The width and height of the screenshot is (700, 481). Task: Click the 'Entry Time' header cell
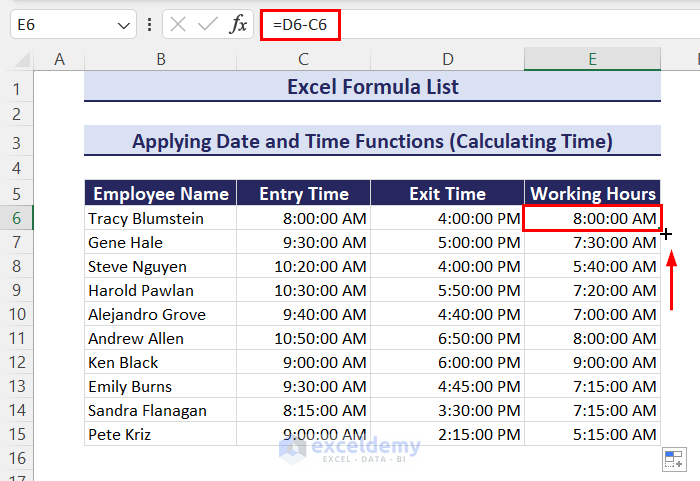coord(304,193)
